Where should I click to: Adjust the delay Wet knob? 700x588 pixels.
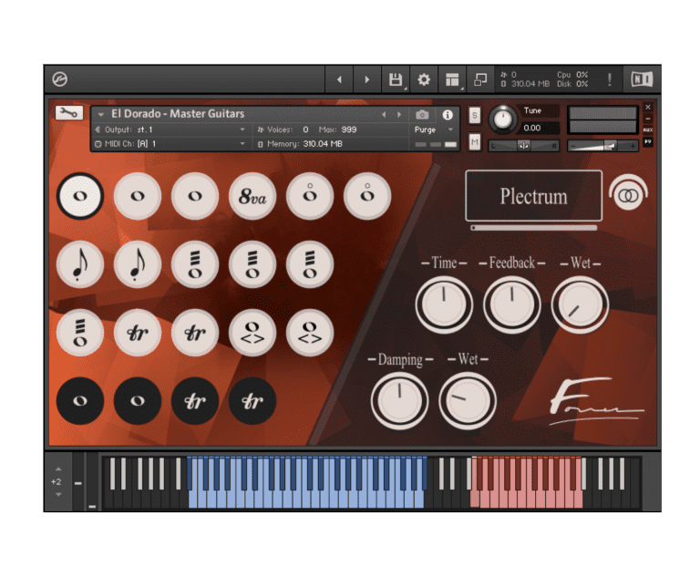click(x=580, y=304)
